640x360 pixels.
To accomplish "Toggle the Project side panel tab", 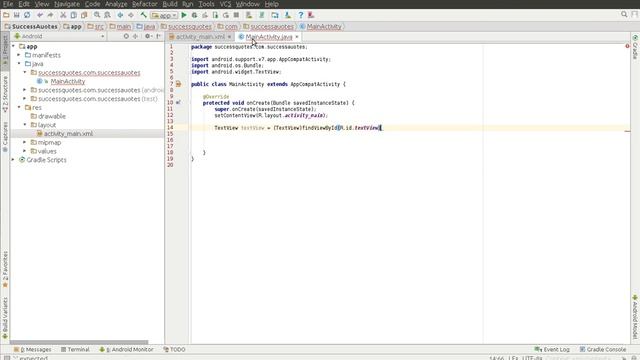I will [x=5, y=51].
